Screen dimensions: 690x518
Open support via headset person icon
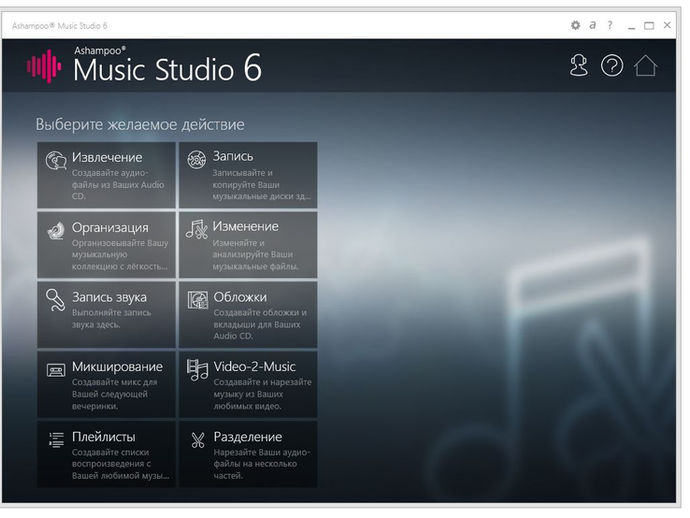click(579, 66)
